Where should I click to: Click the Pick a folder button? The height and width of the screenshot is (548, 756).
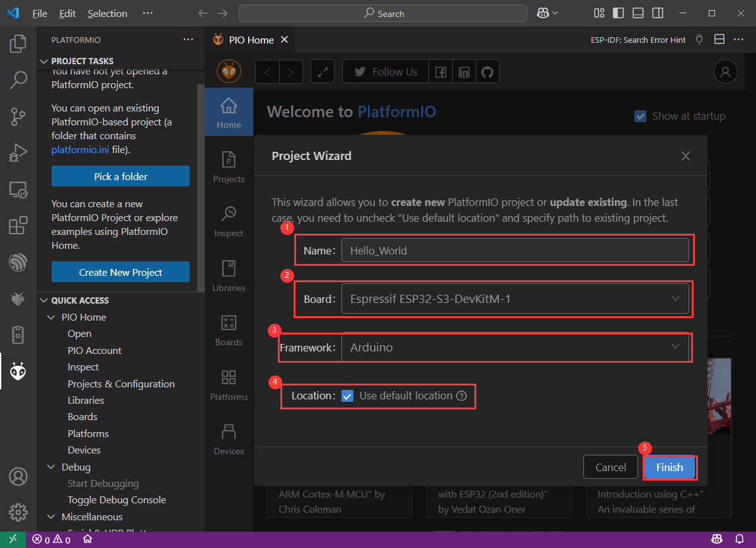pos(120,176)
